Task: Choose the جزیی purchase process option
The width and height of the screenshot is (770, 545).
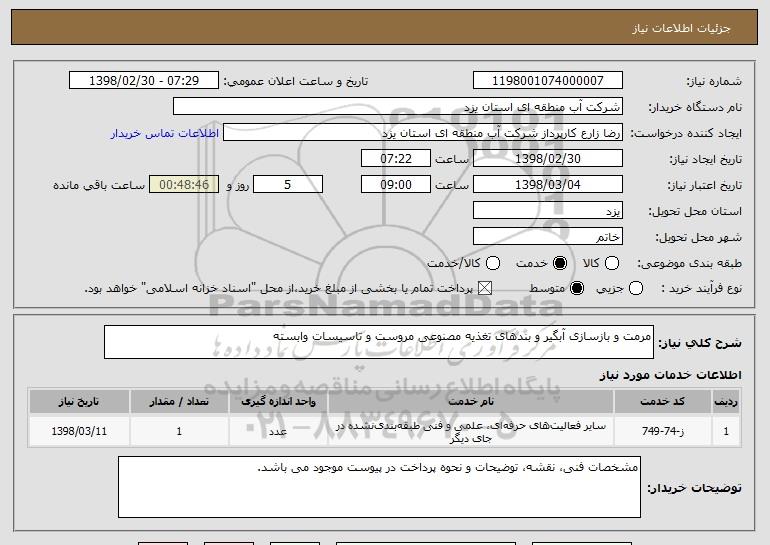Action: click(635, 288)
